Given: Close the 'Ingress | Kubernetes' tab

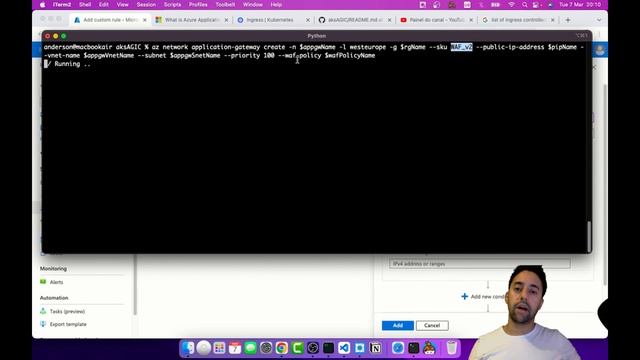Looking at the screenshot, I should click(x=308, y=20).
